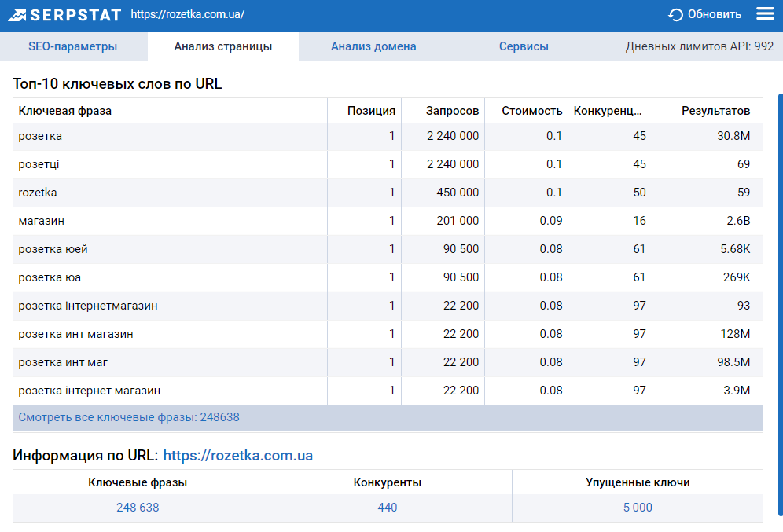Click the Дневных лимитов API: 992 text

699,46
